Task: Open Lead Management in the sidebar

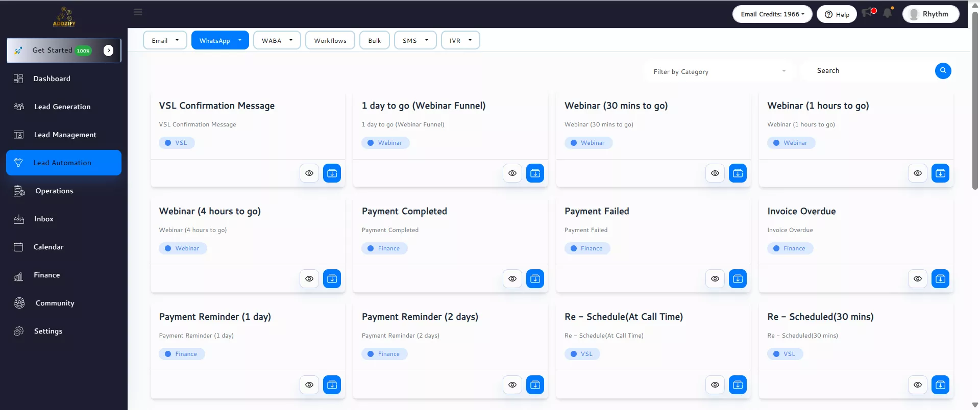Action: (64, 135)
